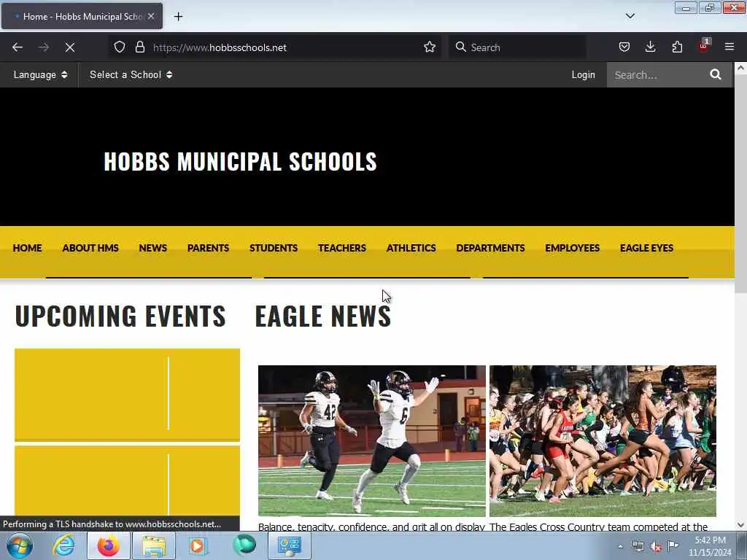
Task: Go back using the browser back arrow
Action: click(18, 47)
